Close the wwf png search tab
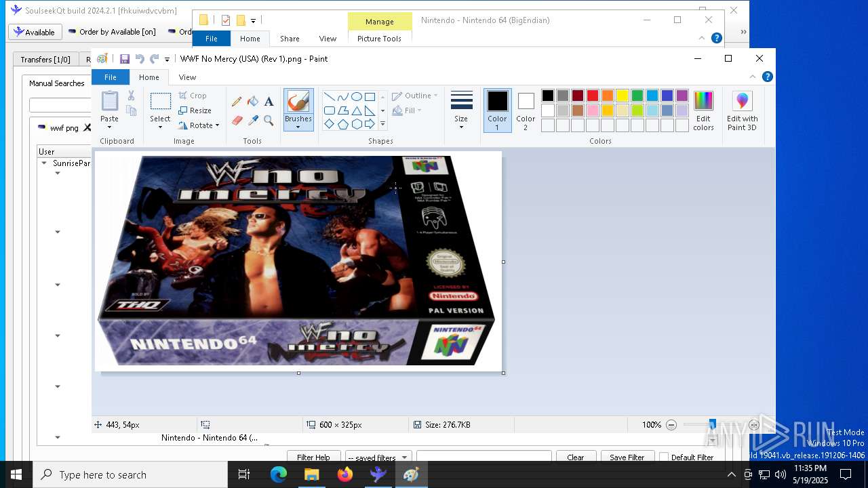The image size is (868, 488). 87,127
